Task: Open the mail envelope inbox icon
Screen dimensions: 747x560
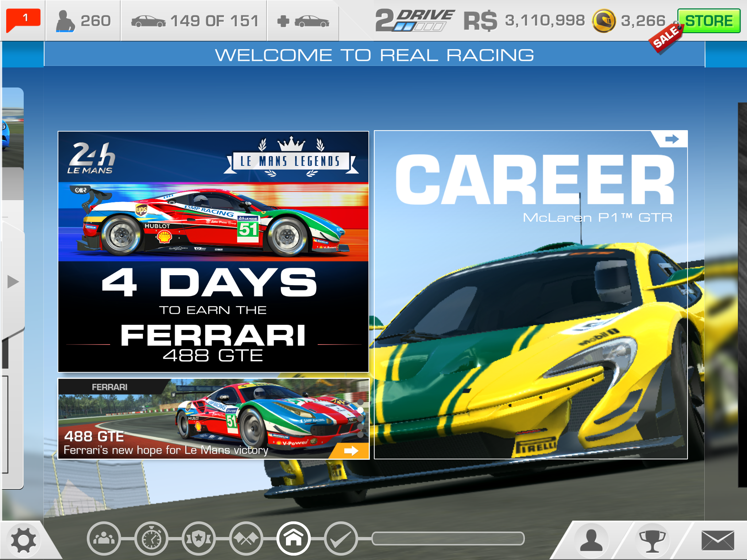Action: pyautogui.click(x=718, y=541)
